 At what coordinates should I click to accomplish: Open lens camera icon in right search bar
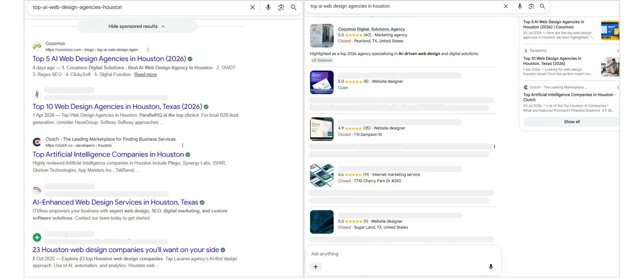pyautogui.click(x=531, y=6)
